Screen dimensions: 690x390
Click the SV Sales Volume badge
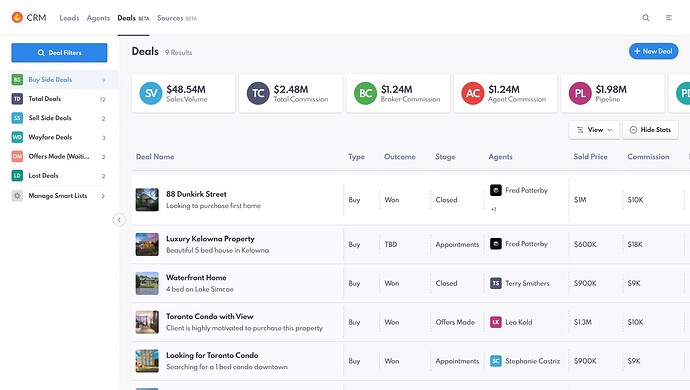pyautogui.click(x=151, y=93)
